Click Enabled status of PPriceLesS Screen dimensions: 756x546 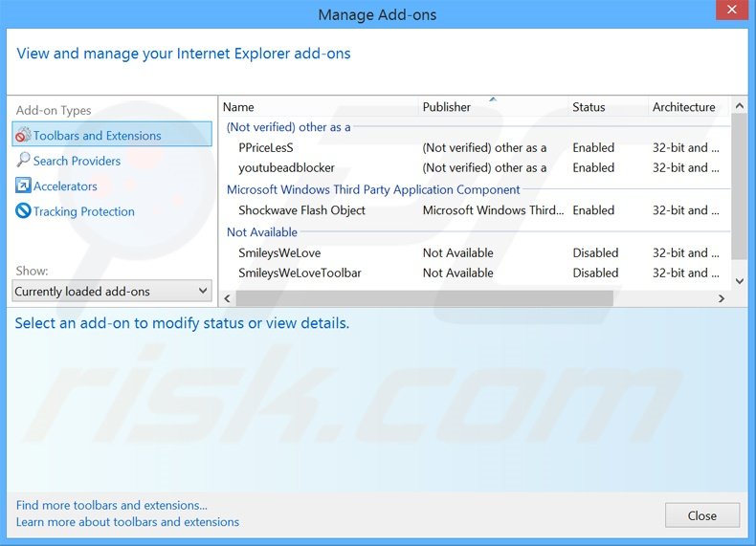click(x=593, y=148)
